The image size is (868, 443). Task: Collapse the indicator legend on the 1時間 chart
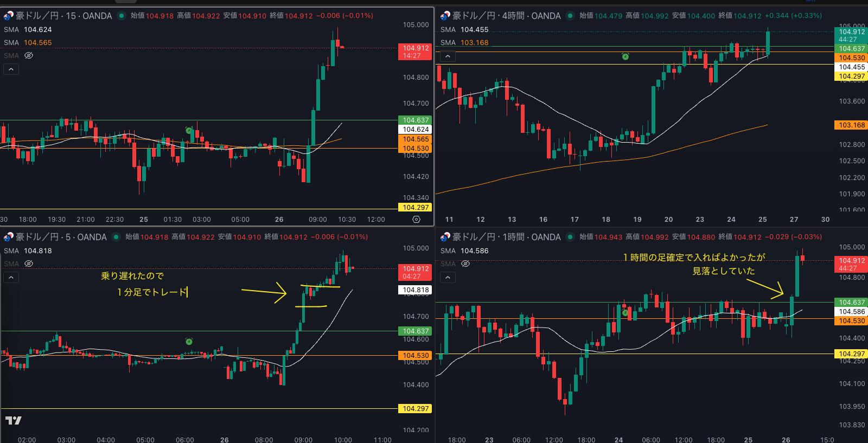[448, 277]
